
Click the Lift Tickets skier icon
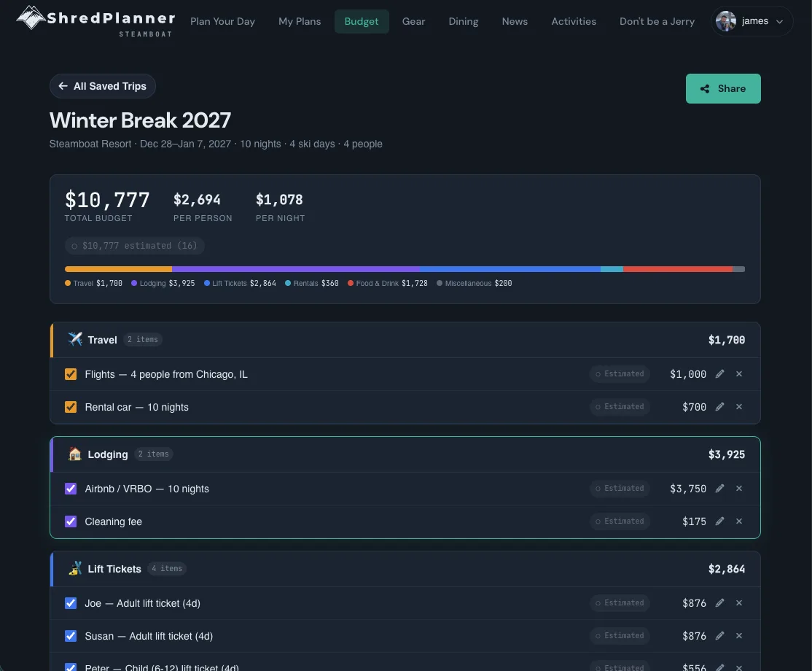click(x=75, y=568)
